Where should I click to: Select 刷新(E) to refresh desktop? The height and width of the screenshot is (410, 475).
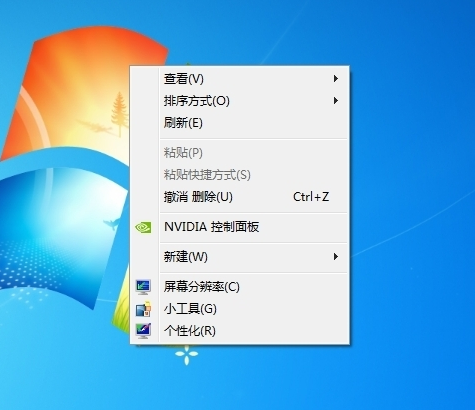[239, 123]
